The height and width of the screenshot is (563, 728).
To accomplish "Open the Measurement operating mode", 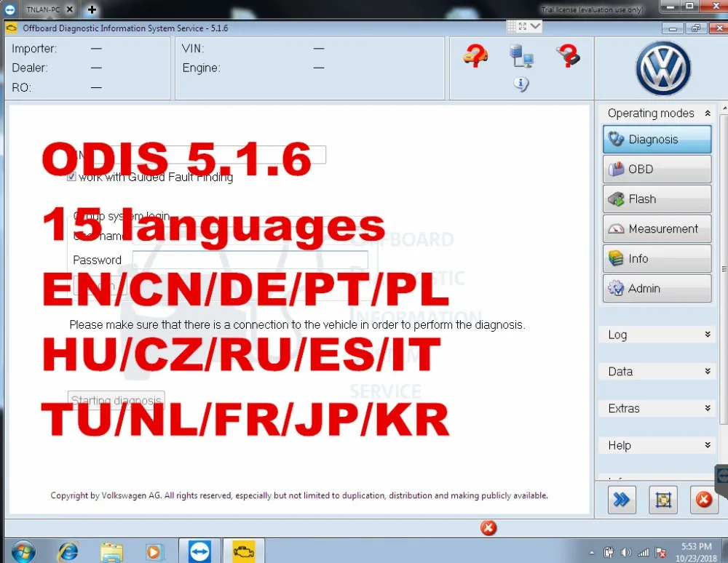I will tap(657, 228).
